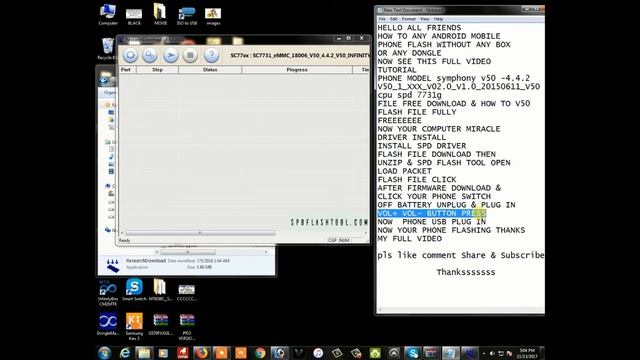Click the 'cpu spd 7731g' line in Notepad
Image resolution: width=640 pixels, height=360 pixels.
(x=409, y=95)
